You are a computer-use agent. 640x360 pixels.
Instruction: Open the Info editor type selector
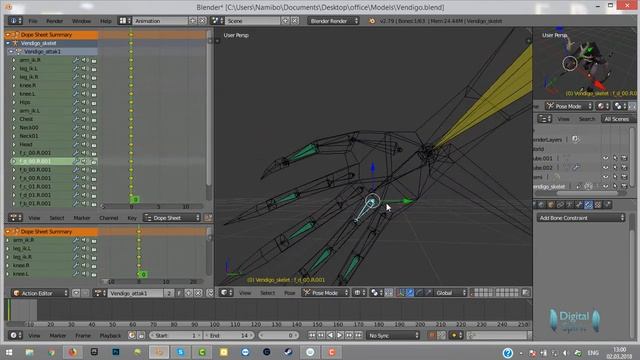[15, 20]
